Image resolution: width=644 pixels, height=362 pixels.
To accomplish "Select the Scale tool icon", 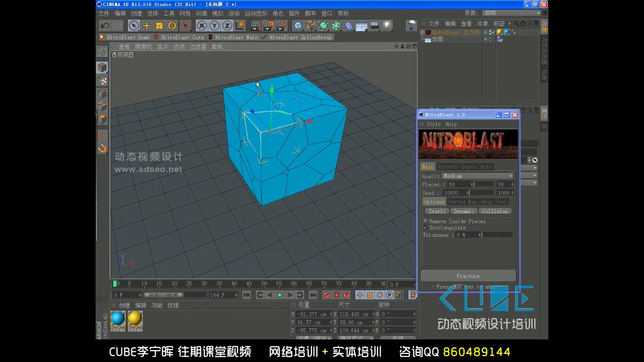I will coord(159,26).
